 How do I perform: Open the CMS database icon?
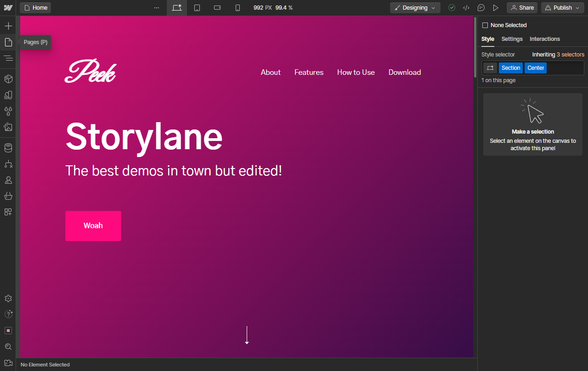[8, 148]
